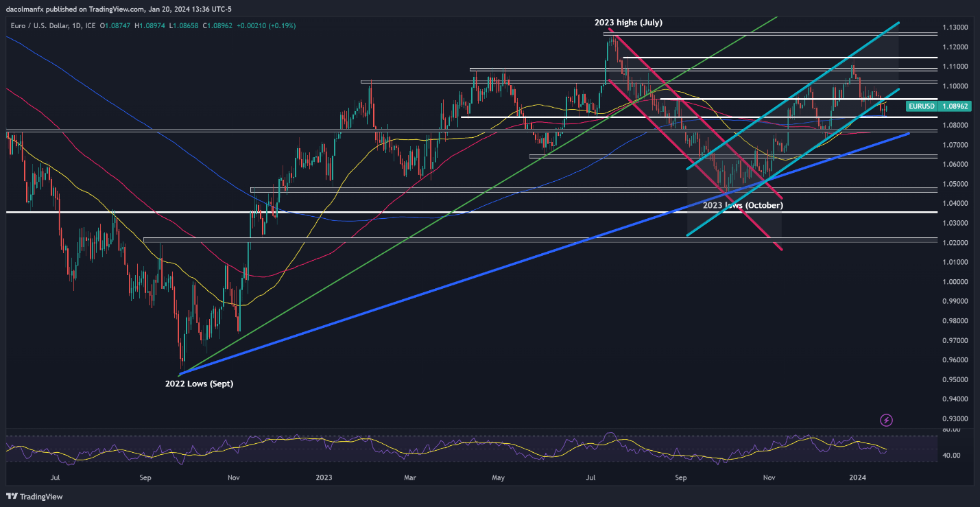Click the 0.96000 price axis label
This screenshot has width=980, height=507.
click(954, 360)
